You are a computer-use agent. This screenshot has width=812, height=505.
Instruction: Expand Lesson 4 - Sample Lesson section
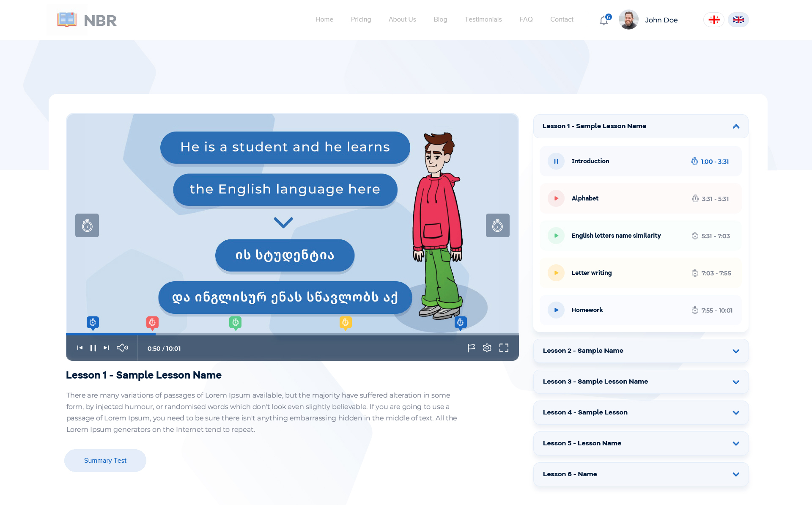tap(736, 412)
